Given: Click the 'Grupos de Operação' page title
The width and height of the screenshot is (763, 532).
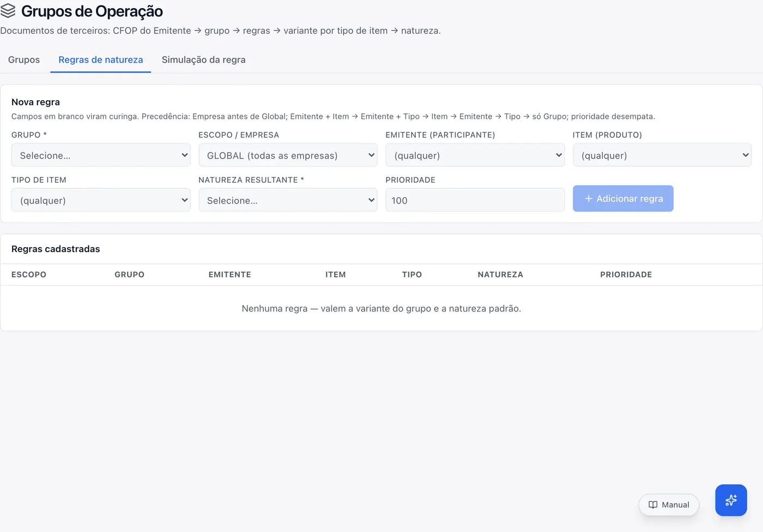Looking at the screenshot, I should click(x=92, y=11).
